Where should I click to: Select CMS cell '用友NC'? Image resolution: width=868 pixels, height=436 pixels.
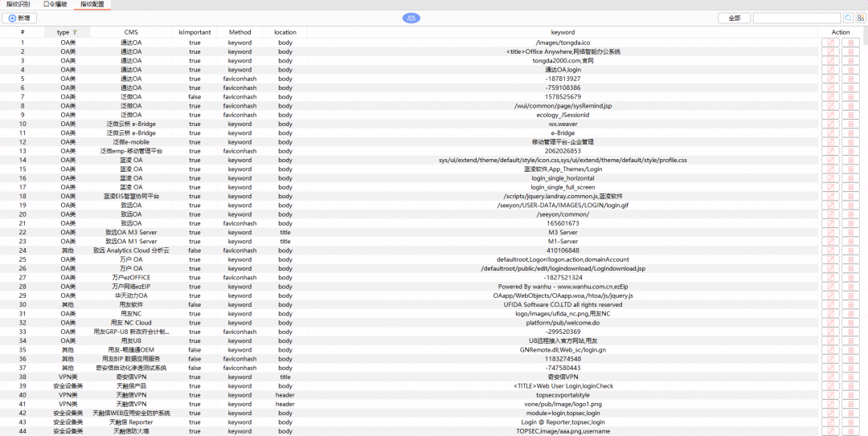pos(131,314)
